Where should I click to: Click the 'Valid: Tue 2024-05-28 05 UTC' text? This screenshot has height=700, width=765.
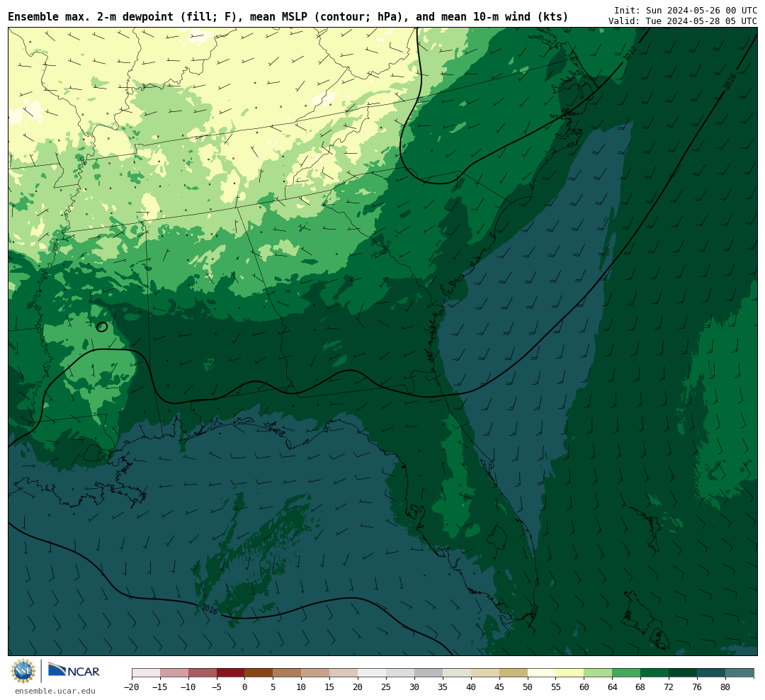click(x=683, y=21)
